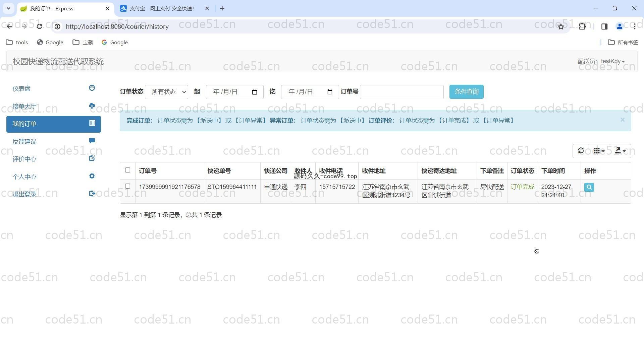Open the 订单状态 所有状态 dropdown

point(166,92)
